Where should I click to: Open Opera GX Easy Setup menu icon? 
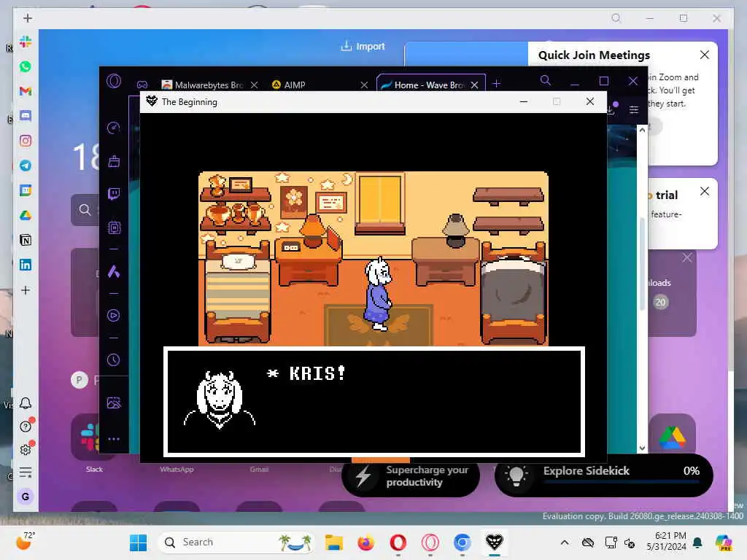(634, 110)
